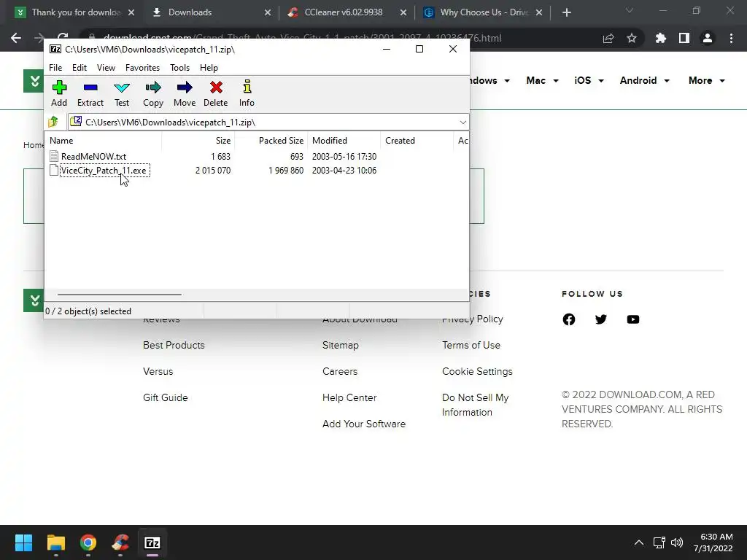Close the CCleaner browser tab
Viewport: 747px width, 560px height.
click(403, 13)
